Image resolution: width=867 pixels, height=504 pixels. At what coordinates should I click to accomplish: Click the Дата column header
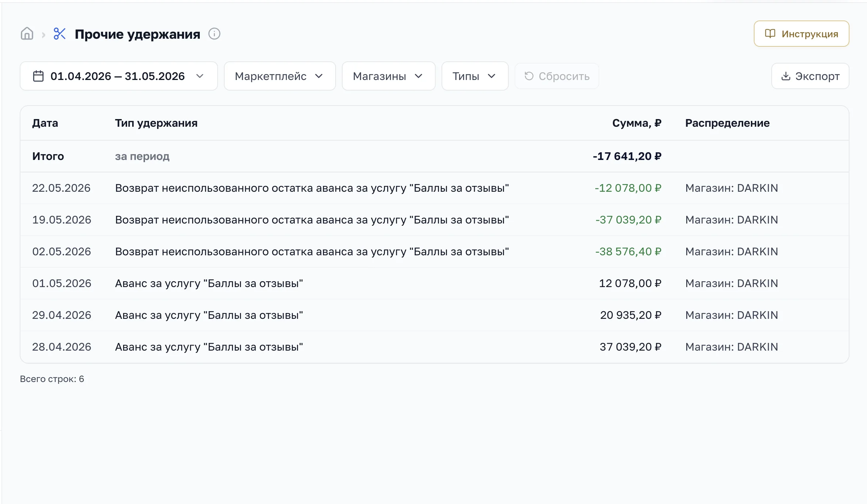[45, 123]
